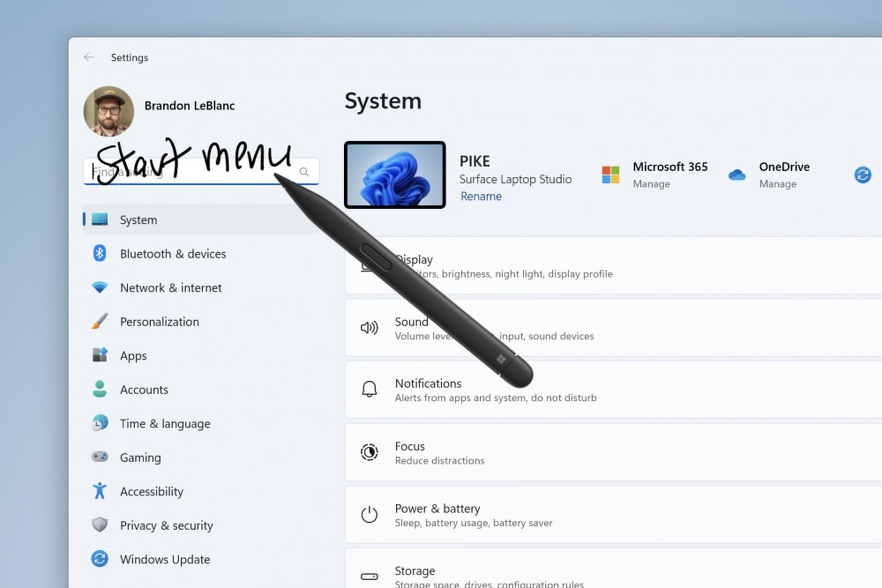Select the System menu item
This screenshot has width=882, height=588.
click(139, 219)
